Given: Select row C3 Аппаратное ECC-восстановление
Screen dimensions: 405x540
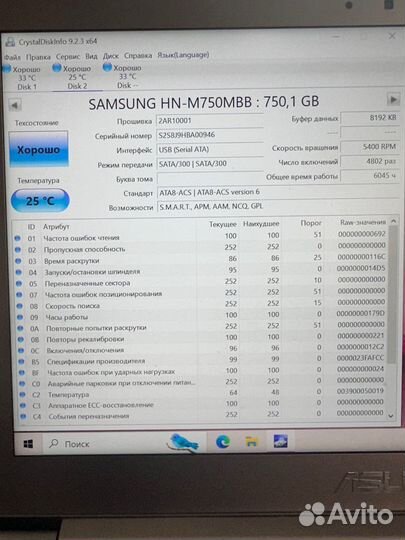Looking at the screenshot, I should click(x=200, y=404).
